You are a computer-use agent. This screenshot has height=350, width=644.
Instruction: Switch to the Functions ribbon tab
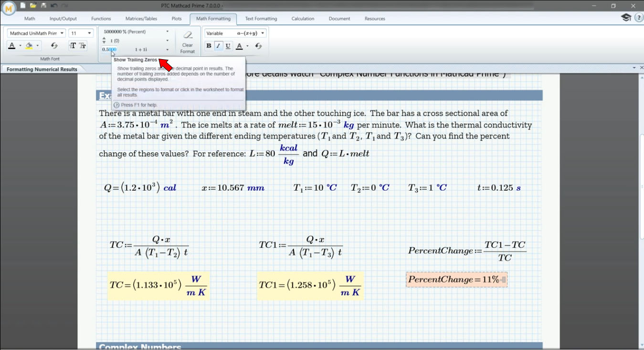[101, 19]
